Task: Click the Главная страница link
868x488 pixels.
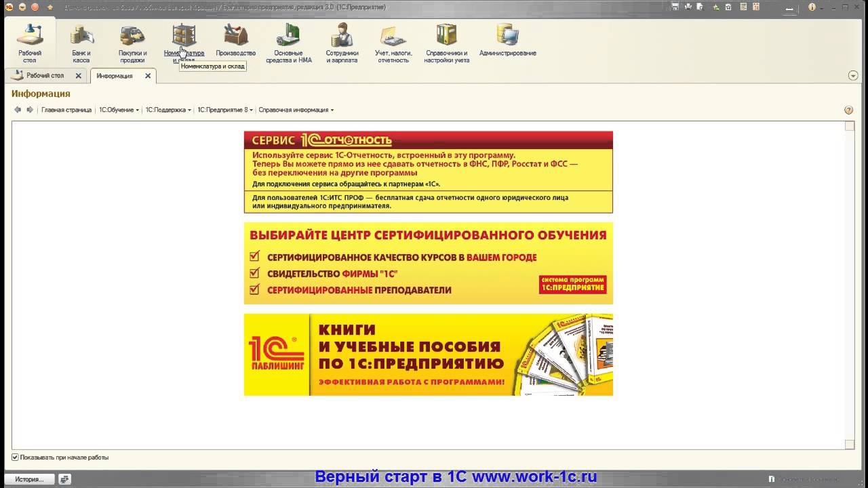Action: click(66, 110)
